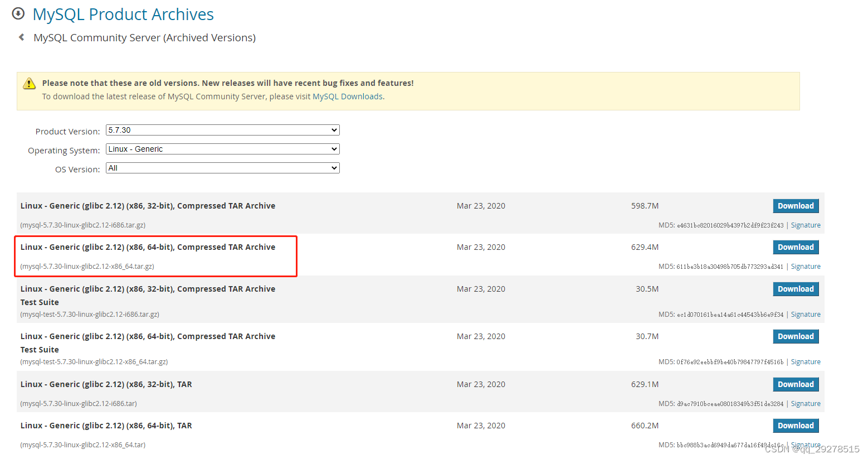Click the OS Version label
The height and width of the screenshot is (459, 868).
pyautogui.click(x=77, y=170)
